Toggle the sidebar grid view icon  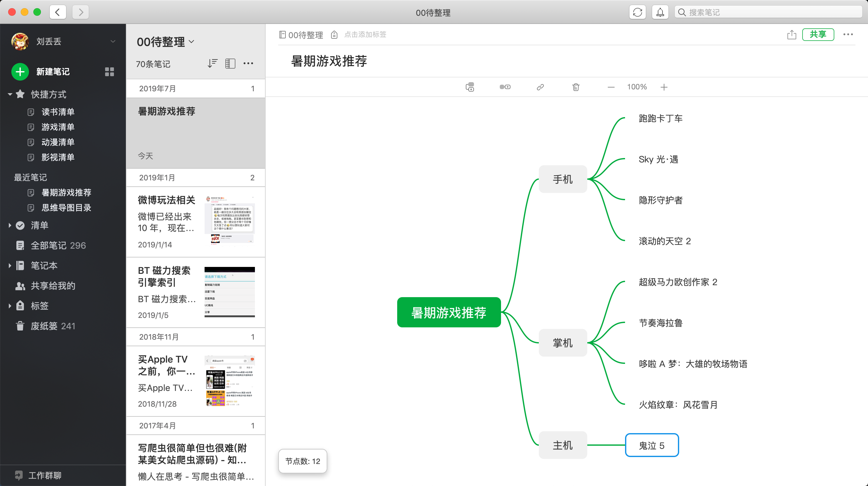110,71
